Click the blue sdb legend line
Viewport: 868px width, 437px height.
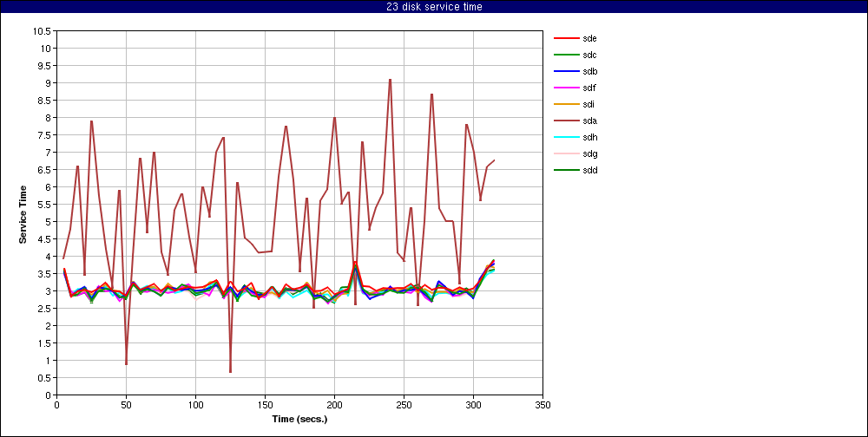(x=566, y=71)
